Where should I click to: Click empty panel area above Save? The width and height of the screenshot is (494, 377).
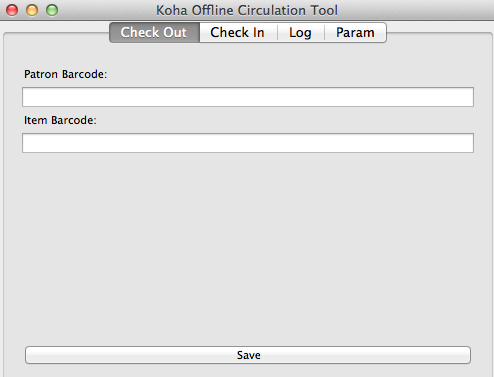[x=248, y=250]
